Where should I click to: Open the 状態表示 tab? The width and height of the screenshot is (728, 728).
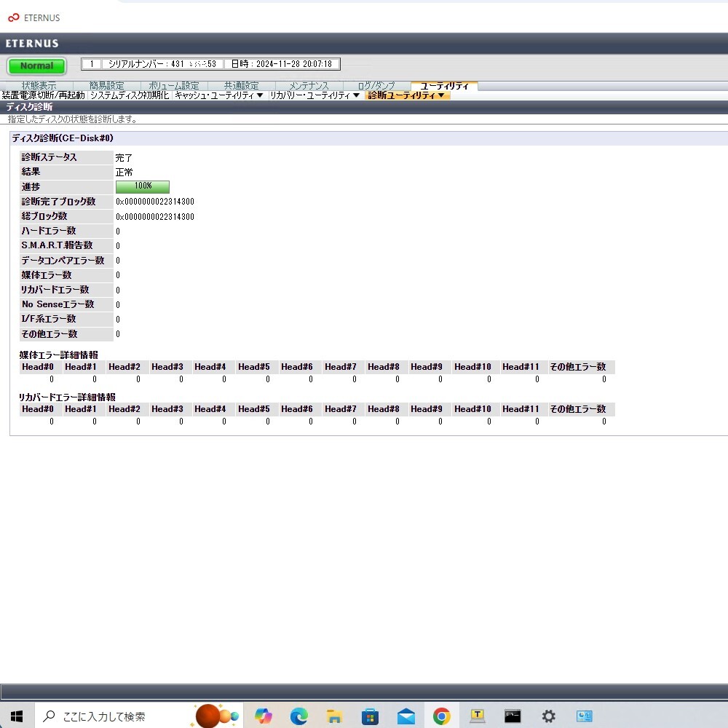[39, 86]
